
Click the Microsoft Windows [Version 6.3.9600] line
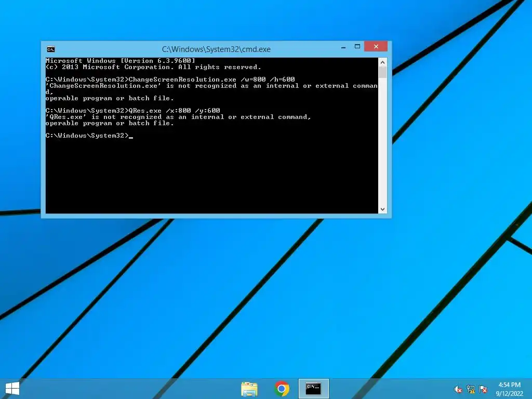pyautogui.click(x=121, y=61)
